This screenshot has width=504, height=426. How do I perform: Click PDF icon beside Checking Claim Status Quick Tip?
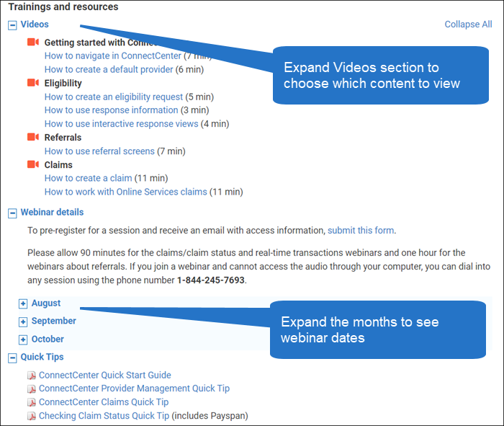point(32,416)
